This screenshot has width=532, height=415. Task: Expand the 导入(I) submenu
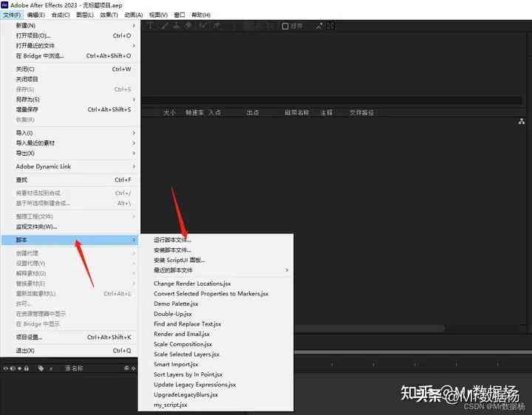coord(70,133)
